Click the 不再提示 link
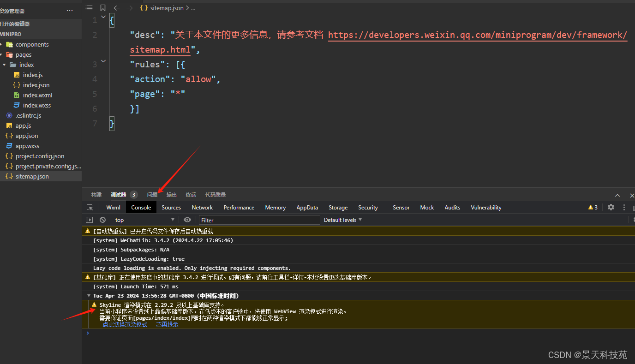The height and width of the screenshot is (364, 635). [x=167, y=324]
